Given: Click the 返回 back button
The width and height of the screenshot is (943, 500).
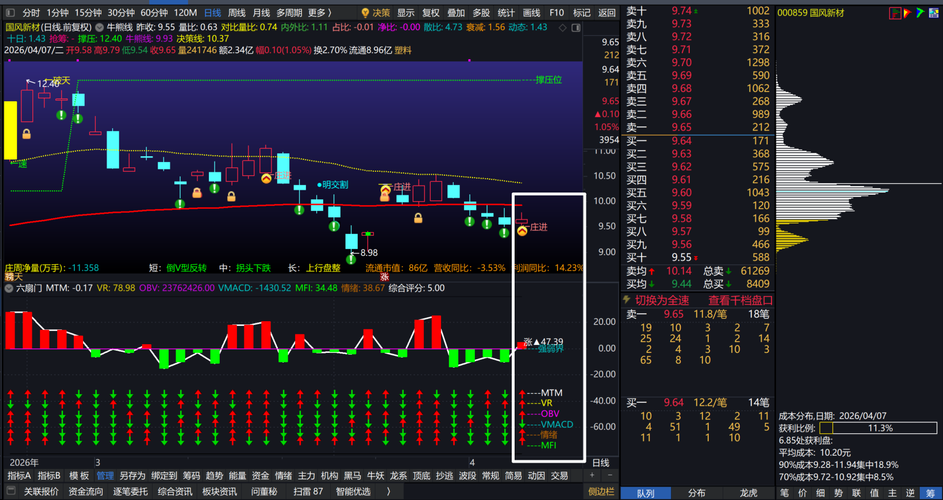Looking at the screenshot, I should 607,13.
